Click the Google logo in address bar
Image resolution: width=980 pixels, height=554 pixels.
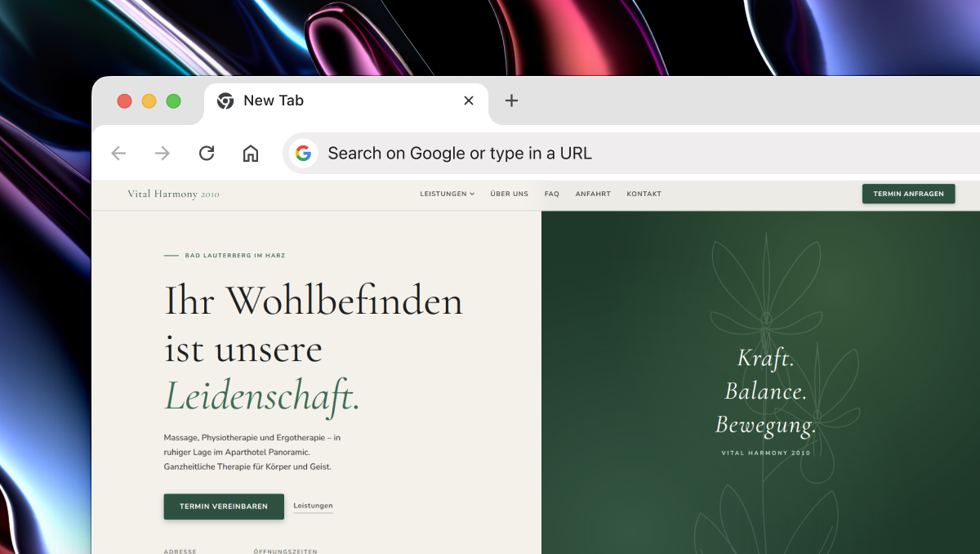pyautogui.click(x=304, y=153)
